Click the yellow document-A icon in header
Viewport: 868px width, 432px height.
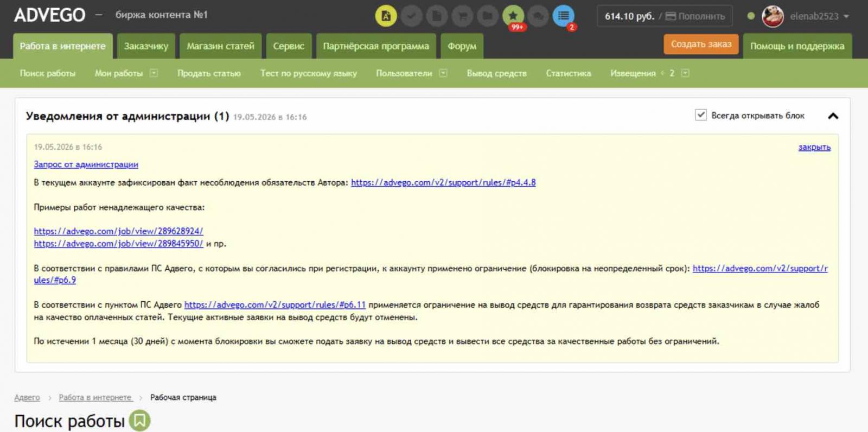tap(386, 16)
